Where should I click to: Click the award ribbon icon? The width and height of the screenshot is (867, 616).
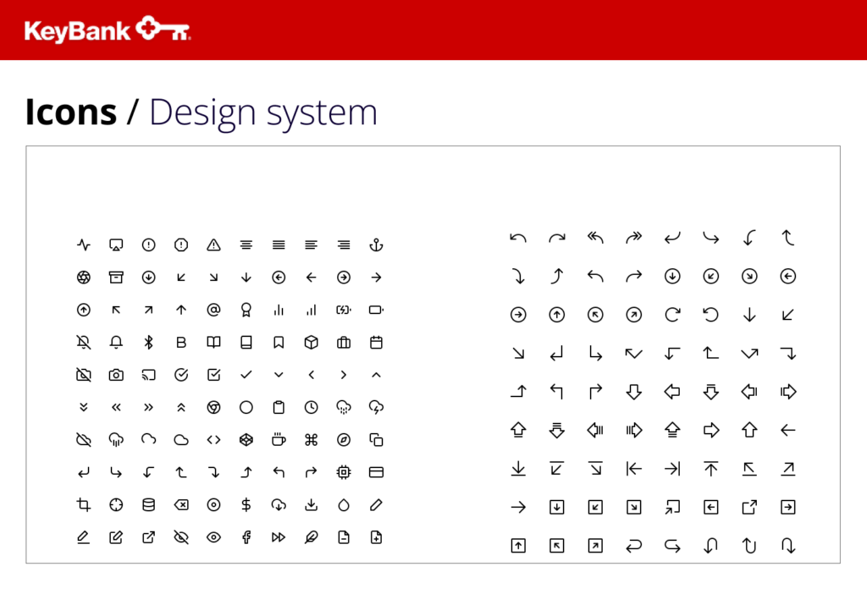click(x=246, y=310)
